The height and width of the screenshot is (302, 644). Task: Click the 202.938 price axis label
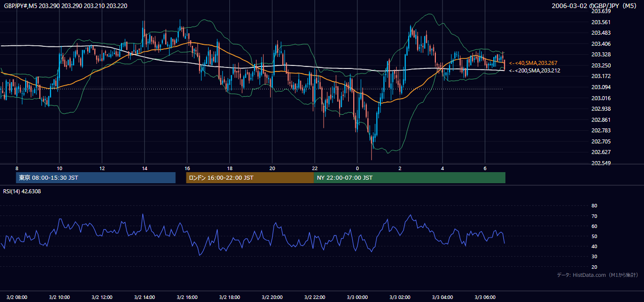pyautogui.click(x=601, y=109)
